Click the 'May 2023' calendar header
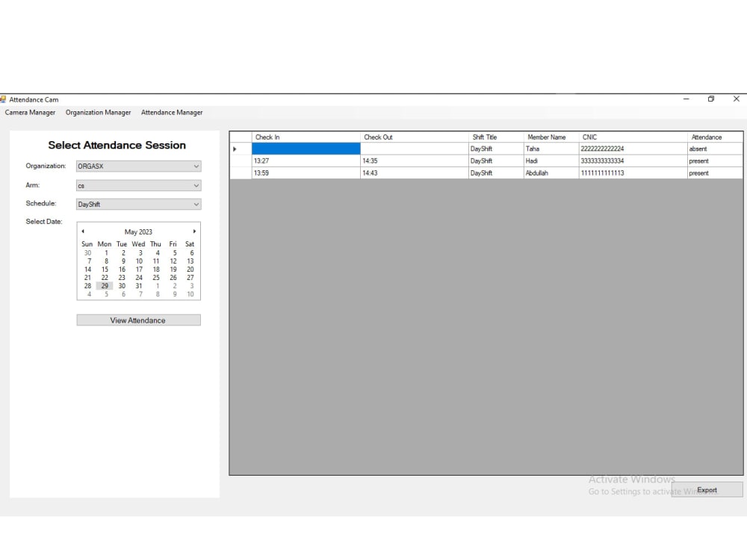The height and width of the screenshot is (560, 747). click(x=138, y=231)
